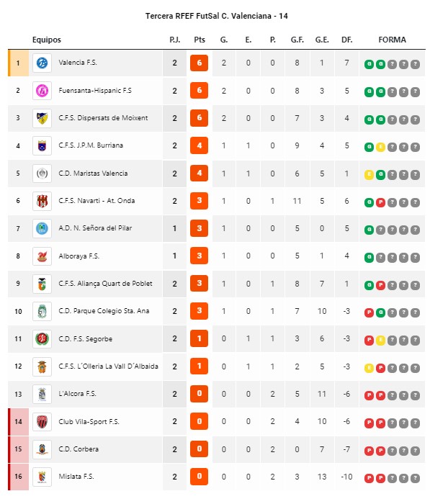
Task: Click Navarti - At. Onda's red P form badge
Action: coord(380,202)
